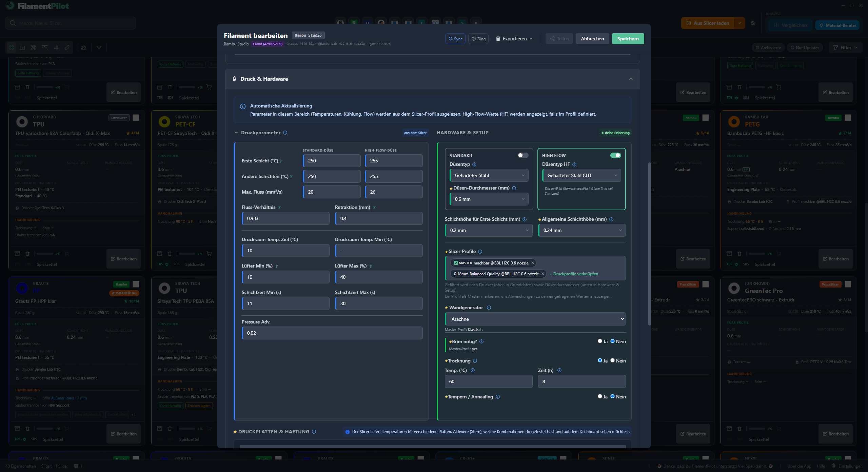Screen dimensions: 868x472
Task: Click info icon beside Slicer-Profile label
Action: tap(480, 252)
